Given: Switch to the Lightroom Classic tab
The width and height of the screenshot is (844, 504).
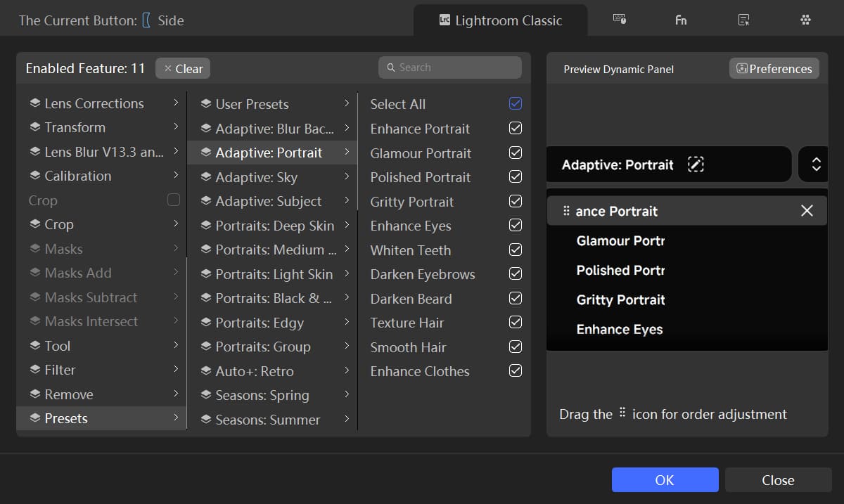Looking at the screenshot, I should (500, 20).
